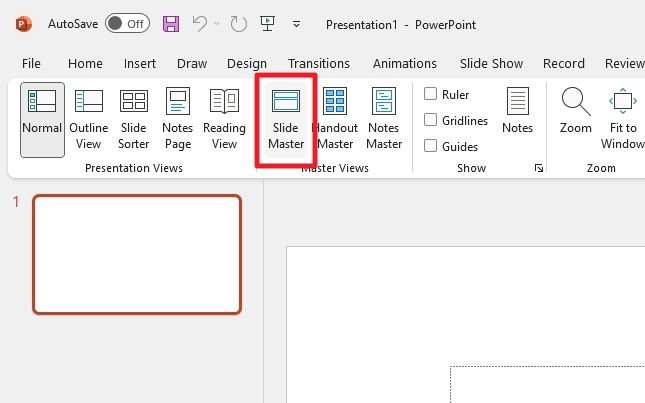Switch to the Record tab
645x403 pixels.
point(564,64)
